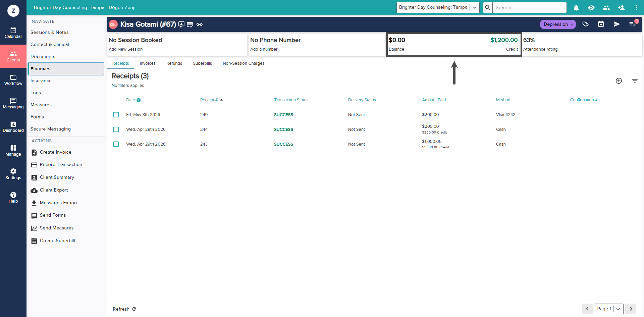Switch to the Receipts tab
Viewport: 644px width, 317px height.
(120, 63)
